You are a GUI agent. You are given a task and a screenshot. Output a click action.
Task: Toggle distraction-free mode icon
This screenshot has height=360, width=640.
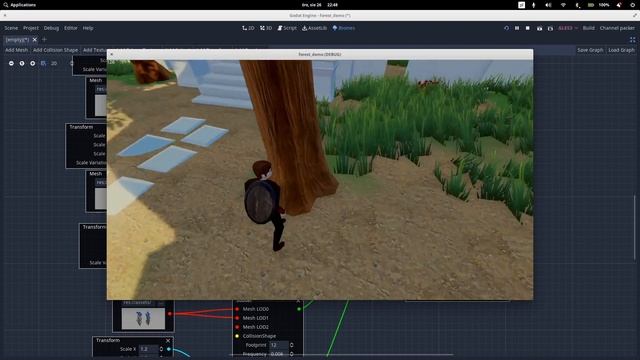click(632, 40)
